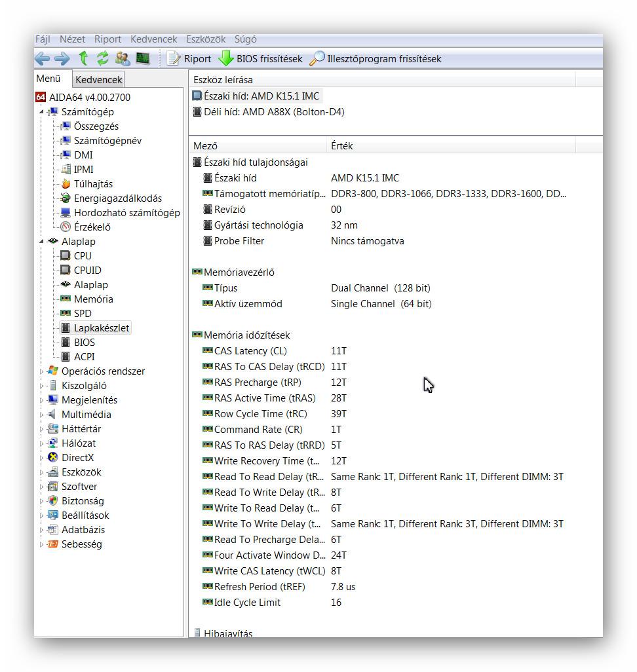Select Déli híd: AMD A88X (Bolton-D4)
This screenshot has width=637, height=672.
[269, 112]
